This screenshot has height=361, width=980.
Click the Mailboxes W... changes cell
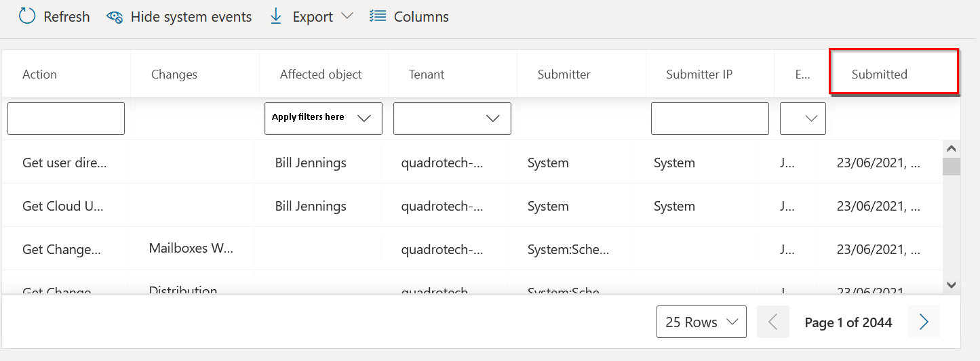tap(191, 249)
